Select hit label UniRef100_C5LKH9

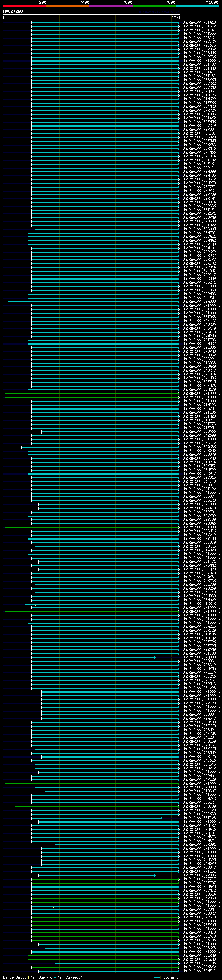click(199, 955)
